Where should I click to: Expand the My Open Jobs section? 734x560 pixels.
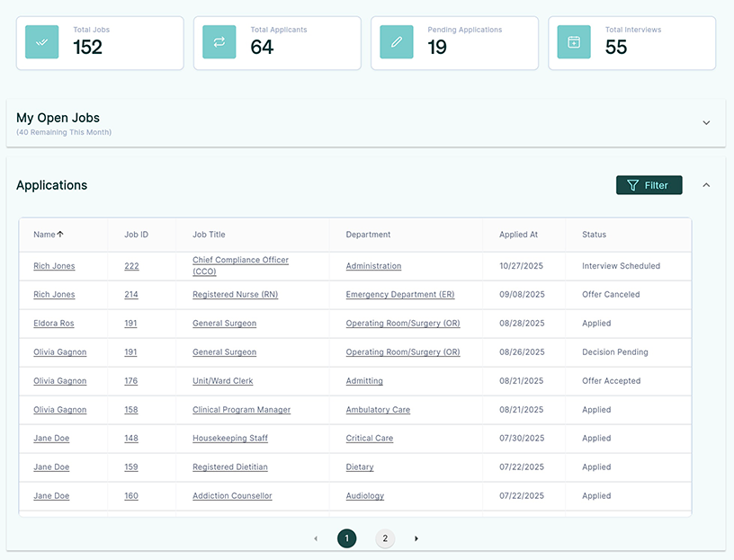(706, 122)
